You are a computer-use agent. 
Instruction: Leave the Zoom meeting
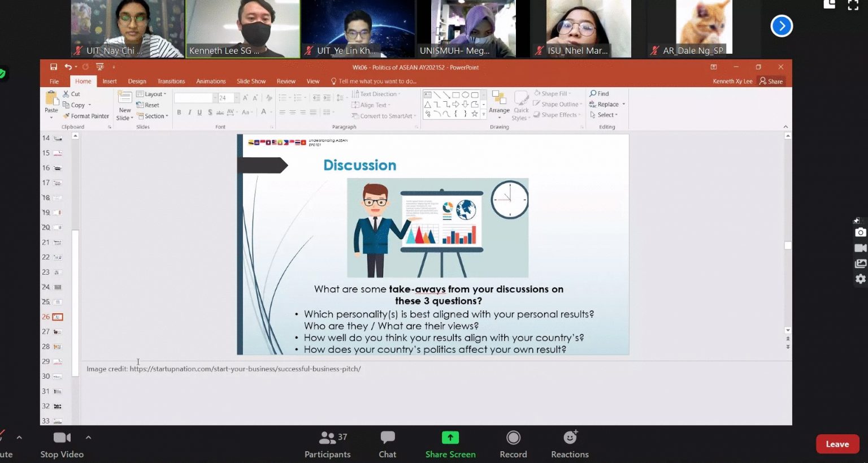tap(837, 444)
